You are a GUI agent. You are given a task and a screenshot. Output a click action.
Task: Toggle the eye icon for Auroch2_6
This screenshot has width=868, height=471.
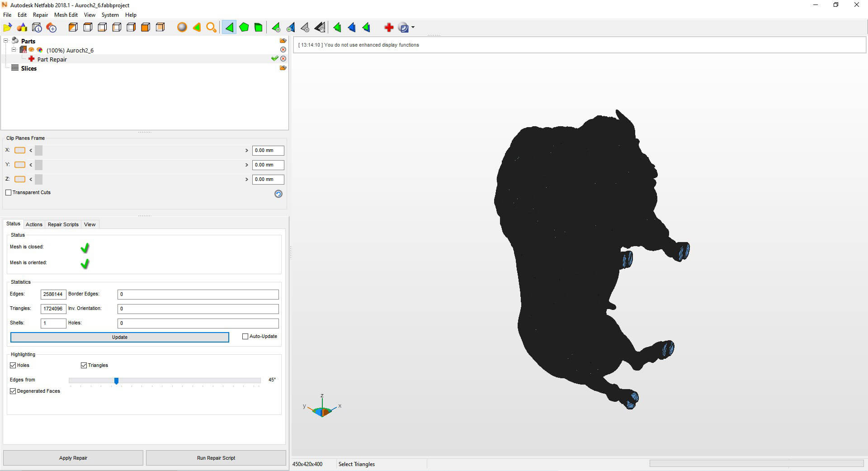click(x=32, y=50)
